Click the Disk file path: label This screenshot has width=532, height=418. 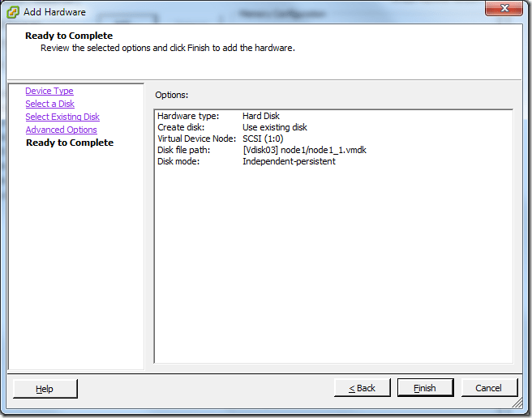click(x=184, y=150)
